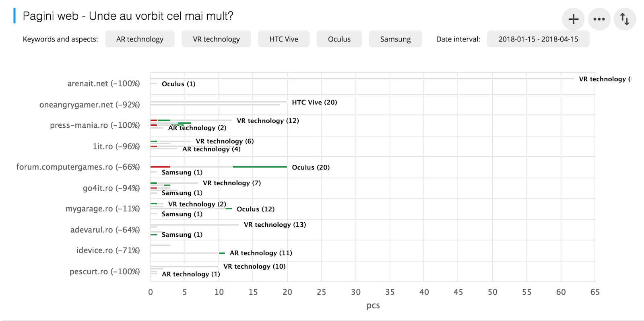Toggle the Oculus keyword filter
Screen dimensions: 644x321
(339, 39)
